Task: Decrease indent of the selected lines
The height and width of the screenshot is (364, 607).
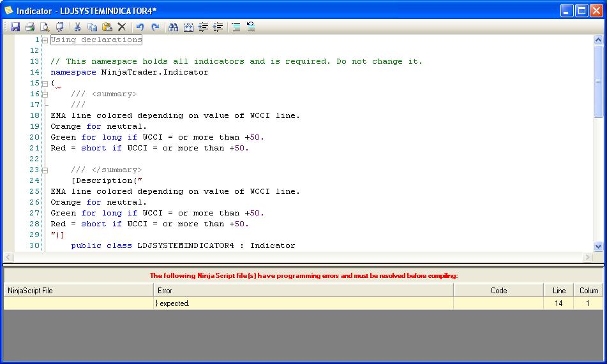Action: pos(203,27)
